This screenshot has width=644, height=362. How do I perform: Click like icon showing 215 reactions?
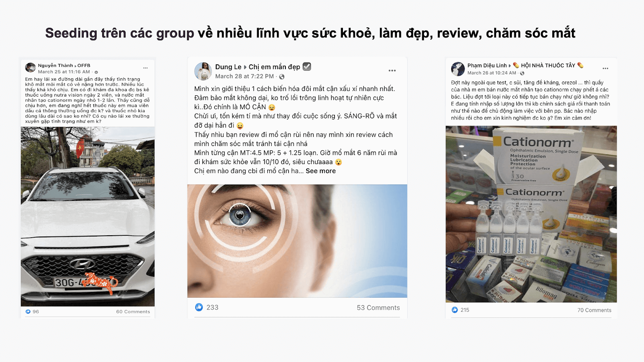[x=454, y=310]
